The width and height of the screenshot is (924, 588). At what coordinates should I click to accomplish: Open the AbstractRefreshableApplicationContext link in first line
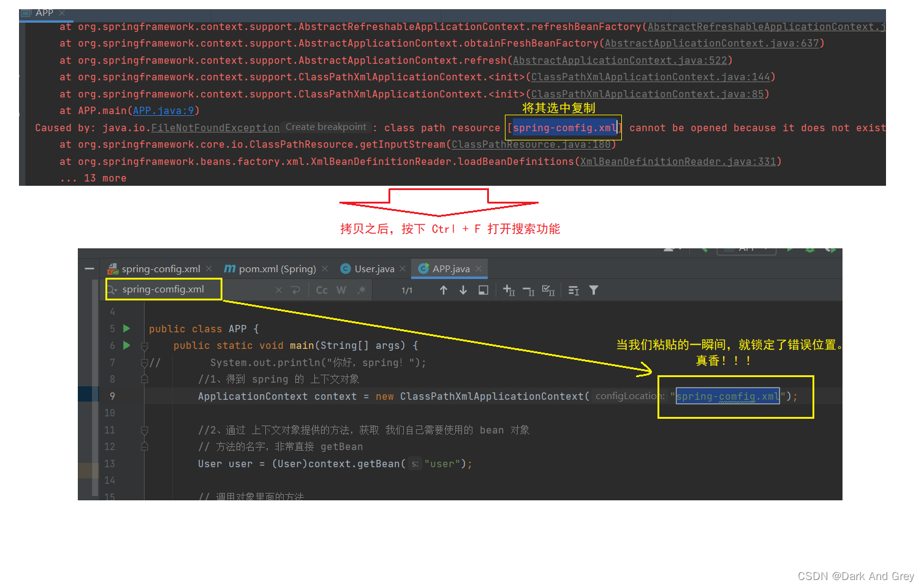767,27
